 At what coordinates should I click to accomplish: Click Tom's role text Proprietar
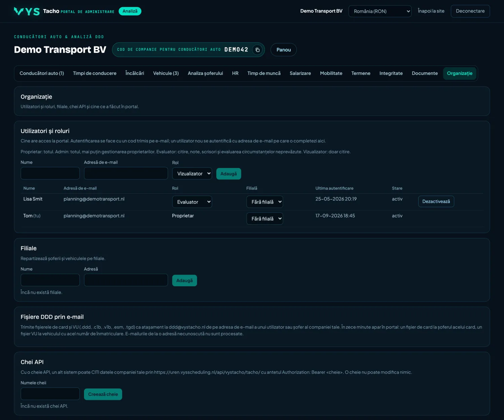point(183,216)
